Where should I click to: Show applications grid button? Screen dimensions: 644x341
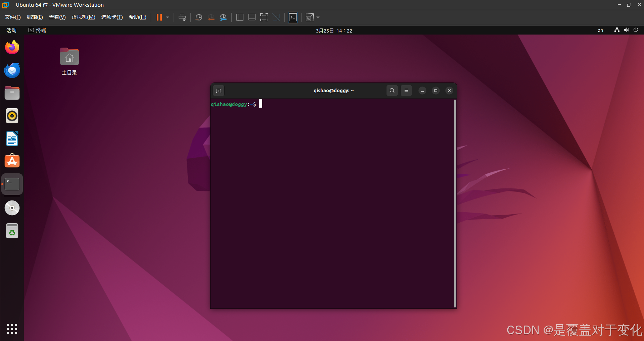click(12, 329)
